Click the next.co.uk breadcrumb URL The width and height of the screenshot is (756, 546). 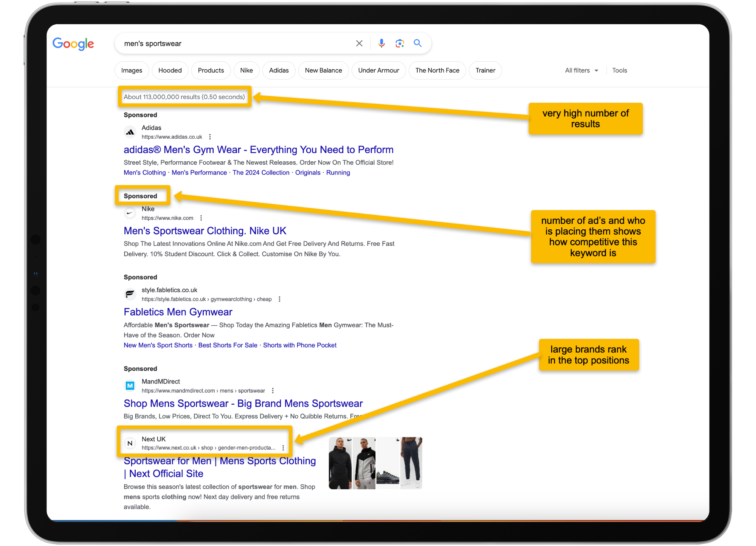(209, 448)
